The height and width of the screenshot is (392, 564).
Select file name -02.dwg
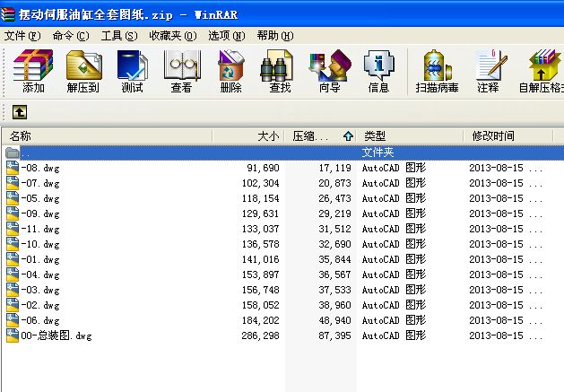click(x=40, y=305)
